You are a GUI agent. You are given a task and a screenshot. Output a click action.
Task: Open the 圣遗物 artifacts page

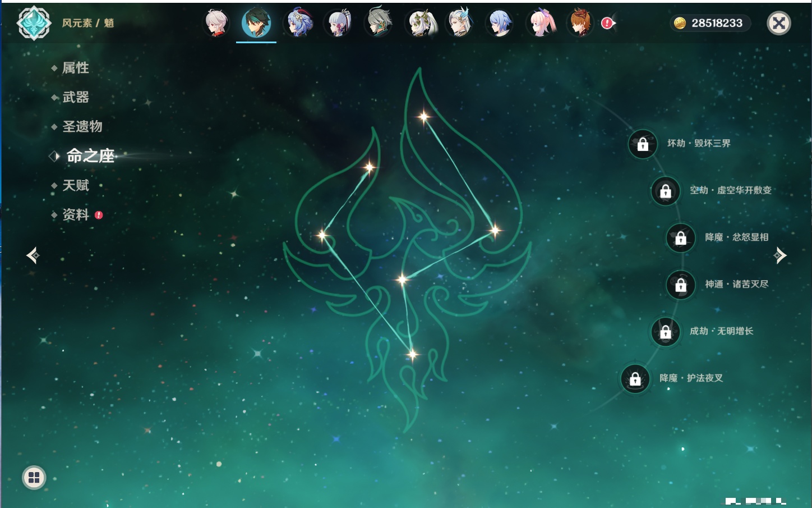pos(82,126)
